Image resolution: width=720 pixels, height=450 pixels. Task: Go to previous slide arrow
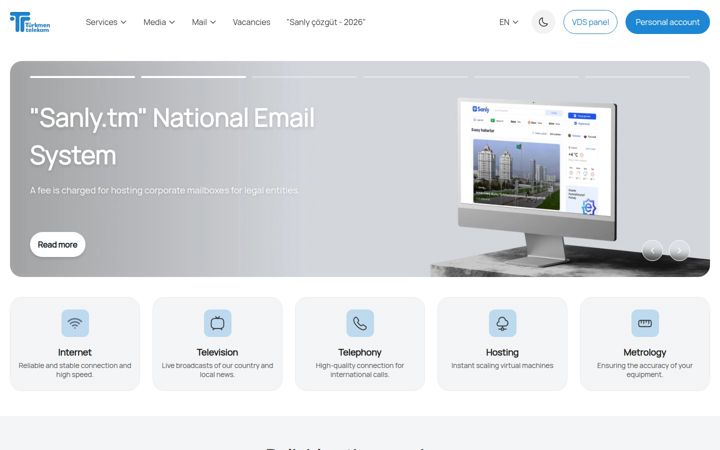[x=652, y=251]
